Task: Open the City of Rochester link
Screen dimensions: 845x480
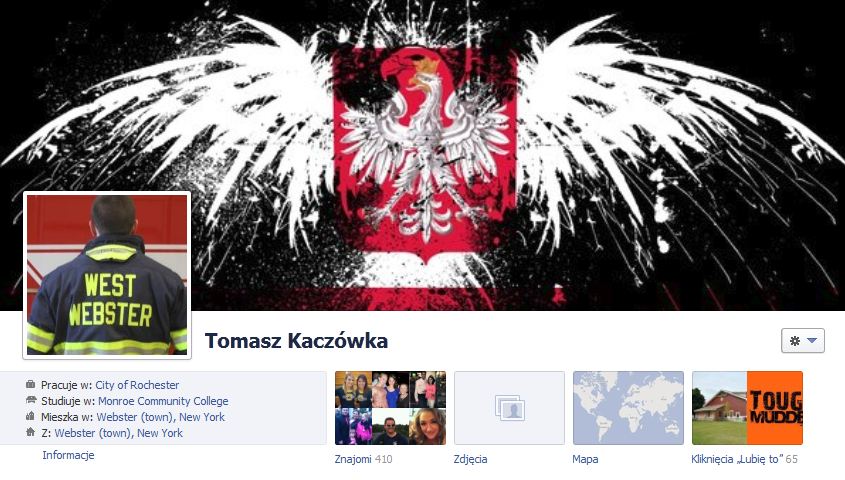Action: click(137, 385)
